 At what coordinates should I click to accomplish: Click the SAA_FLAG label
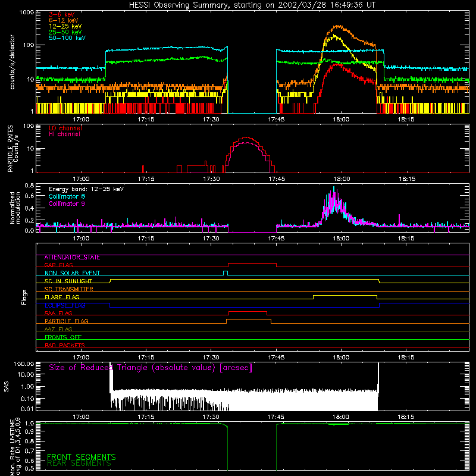58,313
